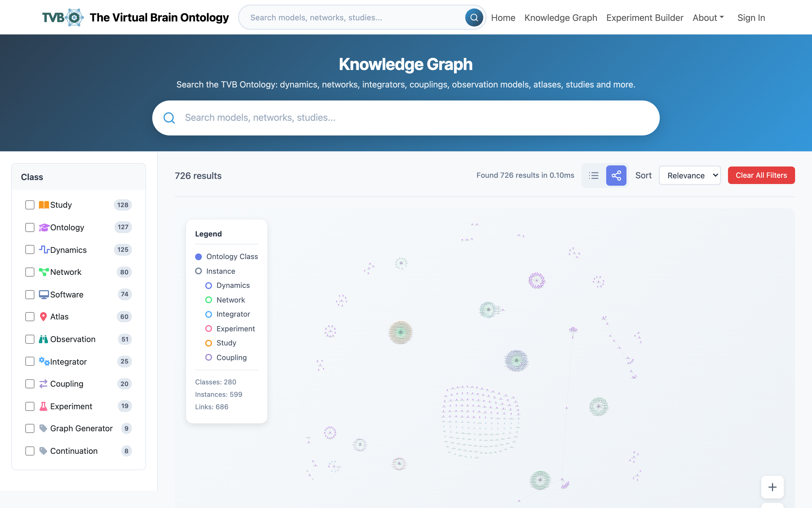Click Sign In
Screen dimensions: 812x508
[751, 17]
